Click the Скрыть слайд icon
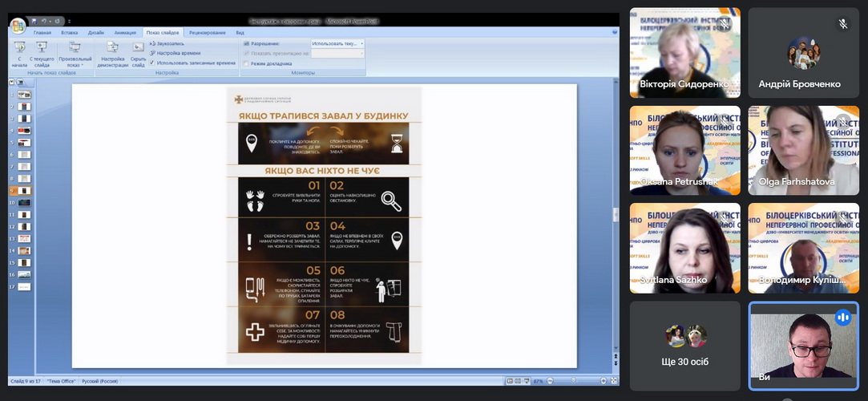 click(138, 50)
